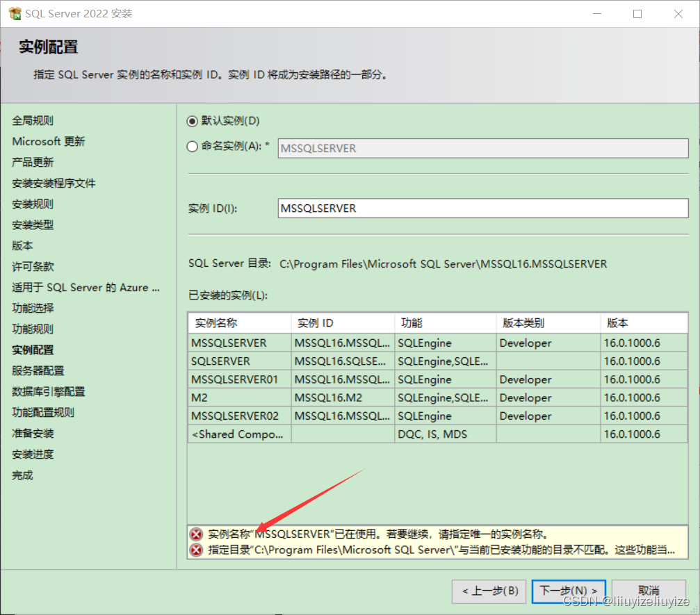Click the 实例 ID column header
700x615 pixels.
[x=343, y=323]
